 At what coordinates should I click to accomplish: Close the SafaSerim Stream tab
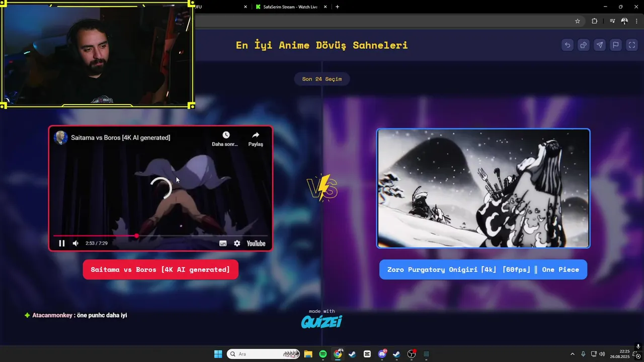(x=325, y=7)
